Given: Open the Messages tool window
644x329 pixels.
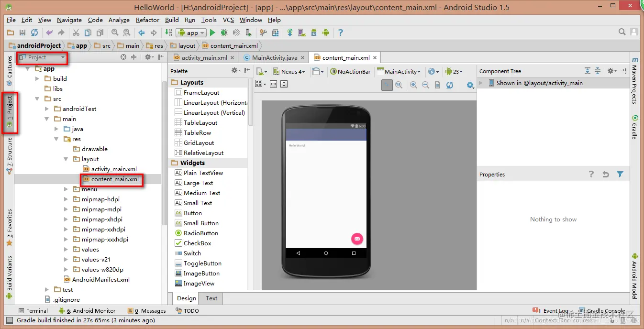Looking at the screenshot, I should [x=146, y=311].
